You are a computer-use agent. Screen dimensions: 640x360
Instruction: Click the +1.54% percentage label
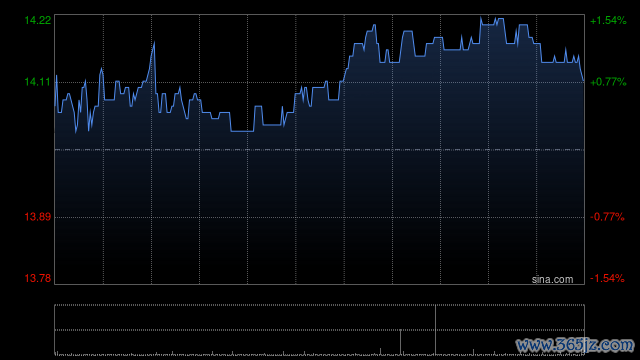pos(608,20)
